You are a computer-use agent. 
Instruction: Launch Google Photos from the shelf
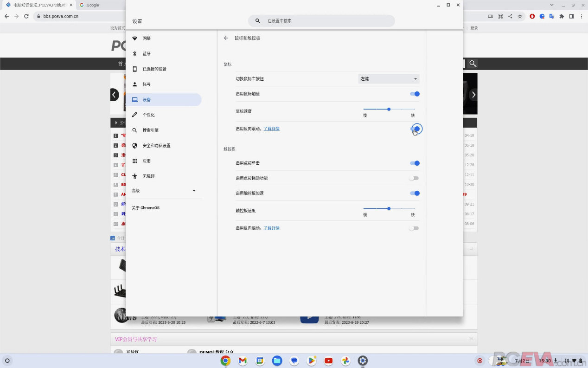tap(345, 361)
